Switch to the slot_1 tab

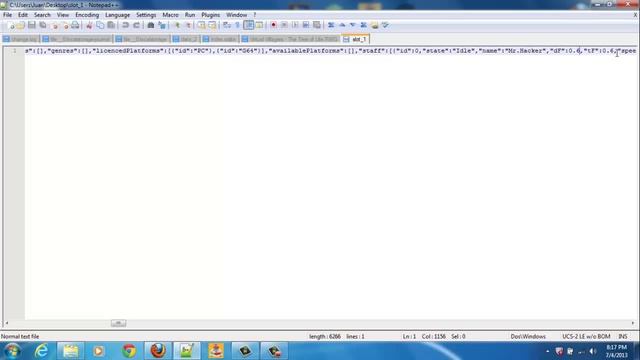356,39
